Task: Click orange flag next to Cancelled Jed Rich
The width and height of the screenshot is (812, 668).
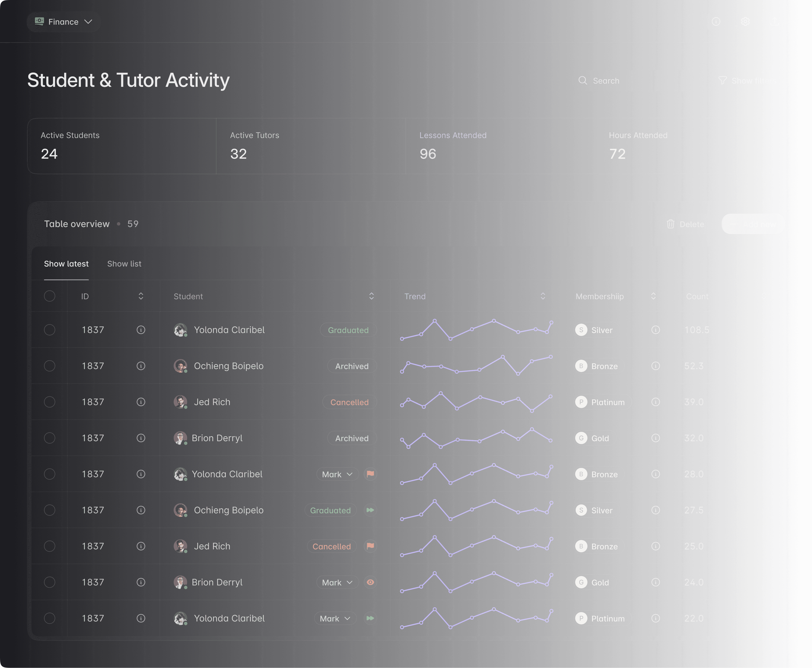Action: (370, 546)
